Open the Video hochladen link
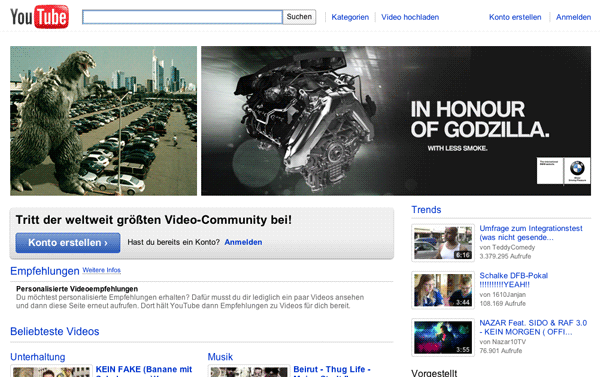The image size is (600, 377). 410,17
